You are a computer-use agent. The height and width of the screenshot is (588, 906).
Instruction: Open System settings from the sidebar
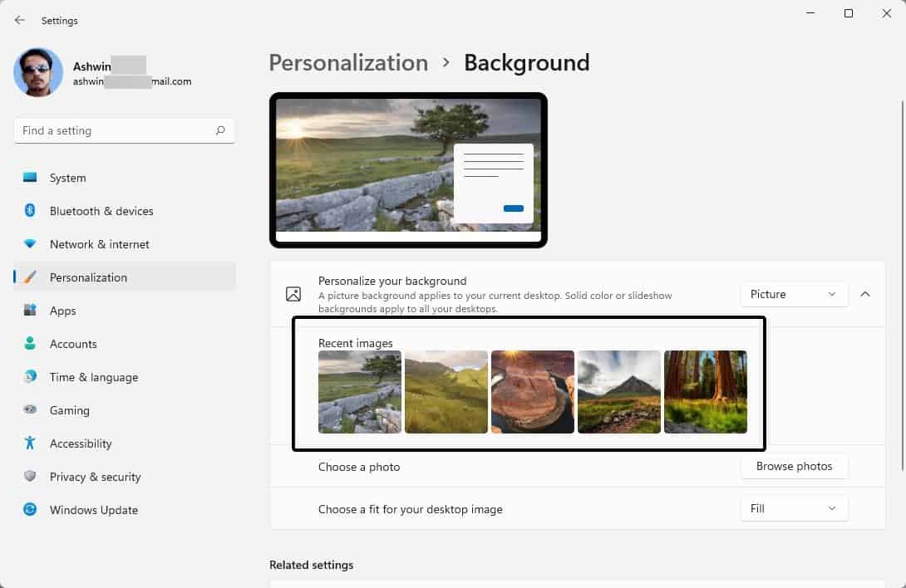[66, 177]
